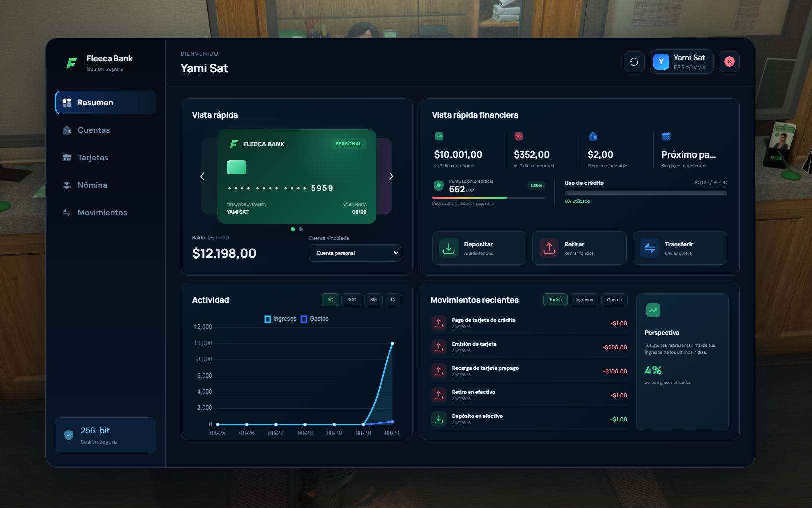
Task: Click the credit score shield icon
Action: point(439,186)
